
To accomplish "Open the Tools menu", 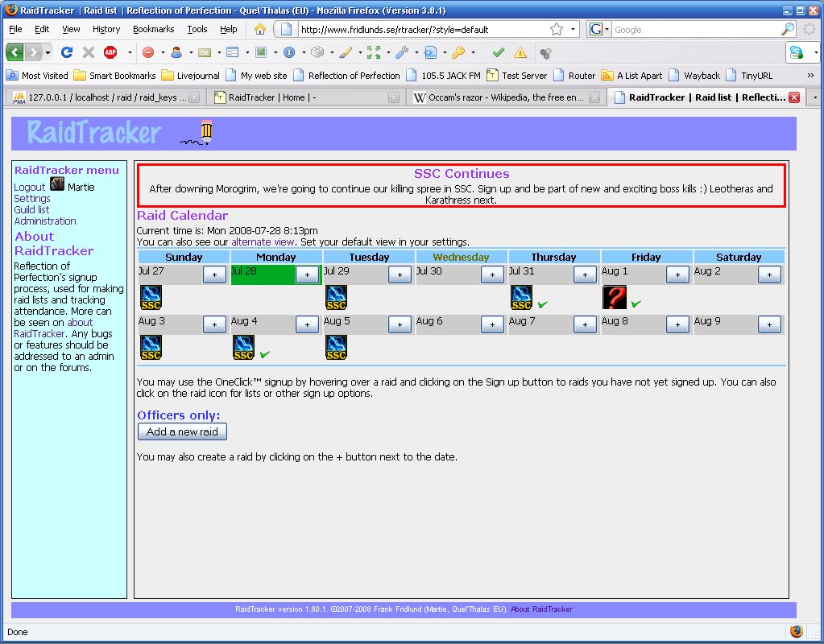I will click(x=197, y=29).
